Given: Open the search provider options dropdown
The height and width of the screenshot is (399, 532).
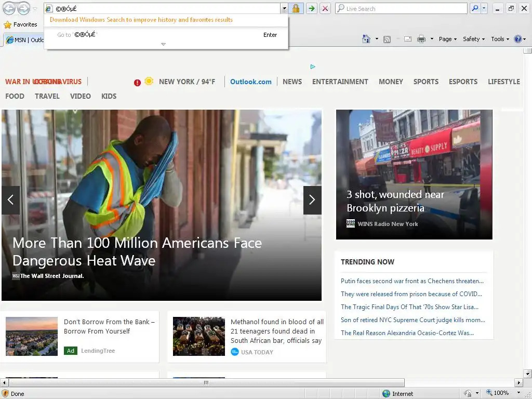Looking at the screenshot, I should tap(484, 8).
